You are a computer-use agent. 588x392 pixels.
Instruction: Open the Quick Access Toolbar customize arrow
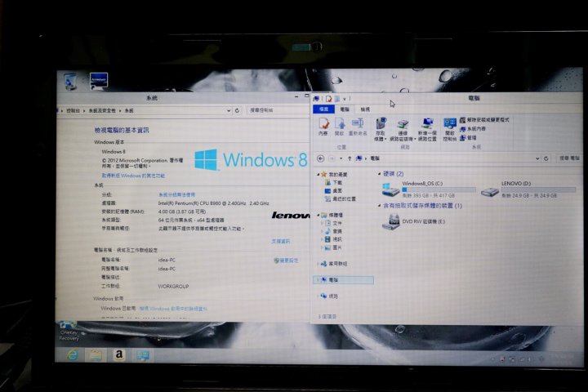coord(345,99)
